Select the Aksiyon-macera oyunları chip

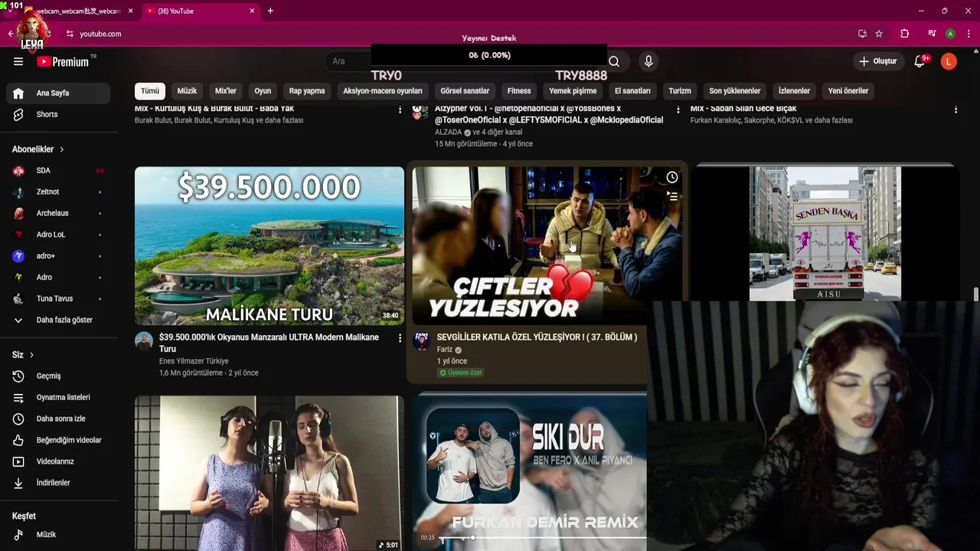click(383, 91)
